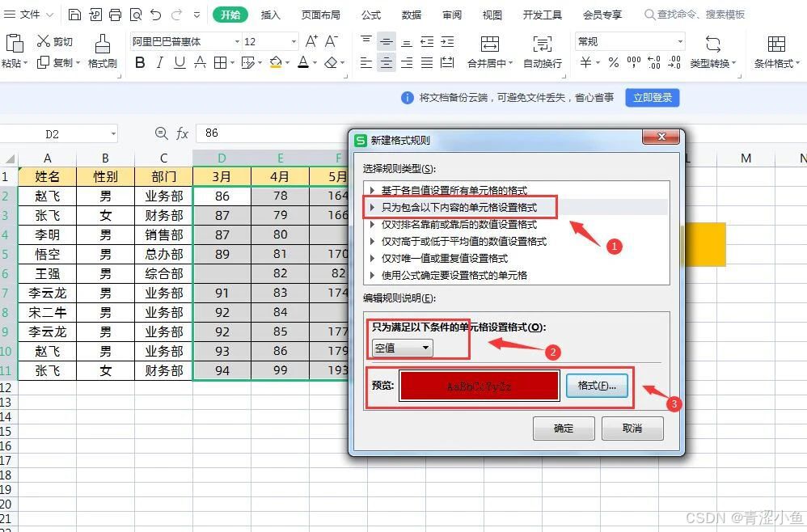Switch to the 审阅 ribbon tab
807x532 pixels.
click(452, 15)
